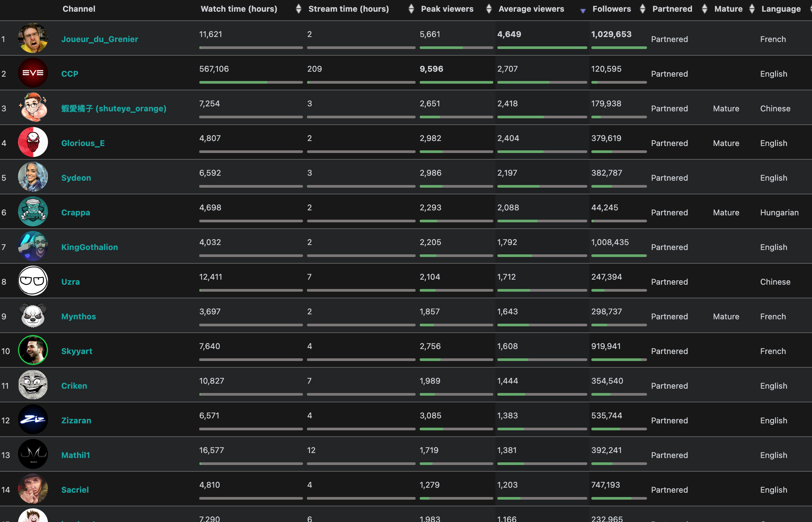
Task: Click CCP watch time 567,106 value
Action: (x=214, y=69)
